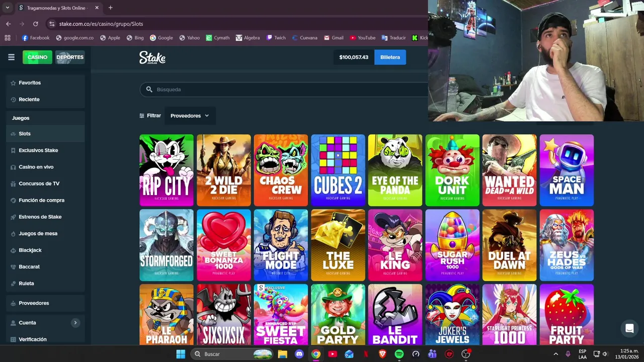Screen dimensions: 644x362
Task: Select Slots in the sidebar
Action: click(x=45, y=134)
